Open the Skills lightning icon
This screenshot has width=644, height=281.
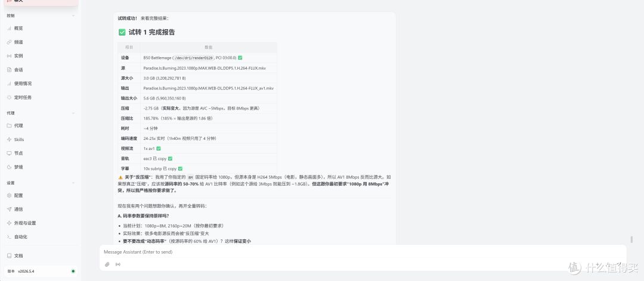pos(9,139)
